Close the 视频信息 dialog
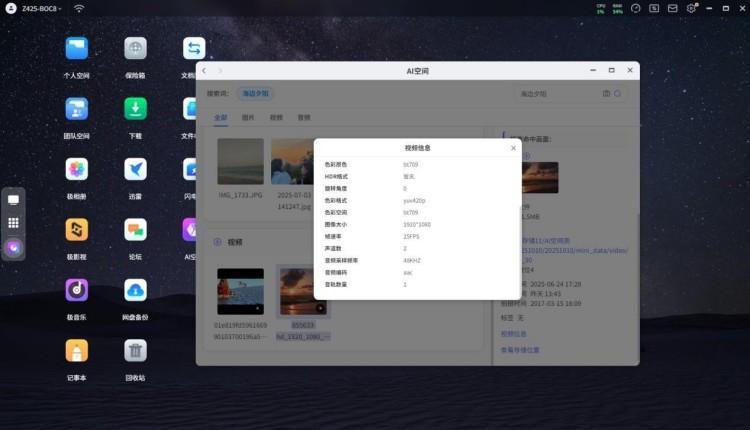 point(513,148)
